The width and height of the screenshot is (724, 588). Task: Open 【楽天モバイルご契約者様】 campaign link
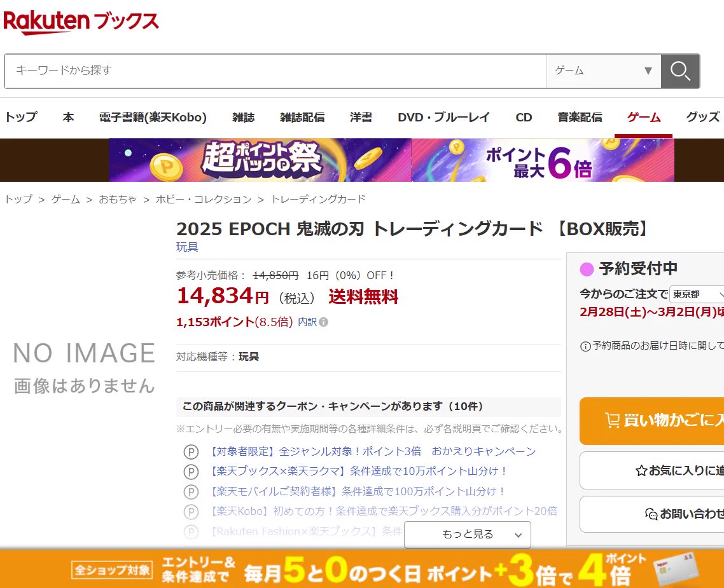(356, 491)
